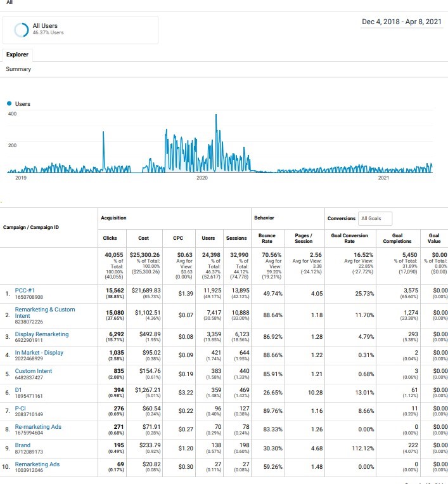
Task: Click Display Remarketing bounce rate 86.92%
Action: 272,336
